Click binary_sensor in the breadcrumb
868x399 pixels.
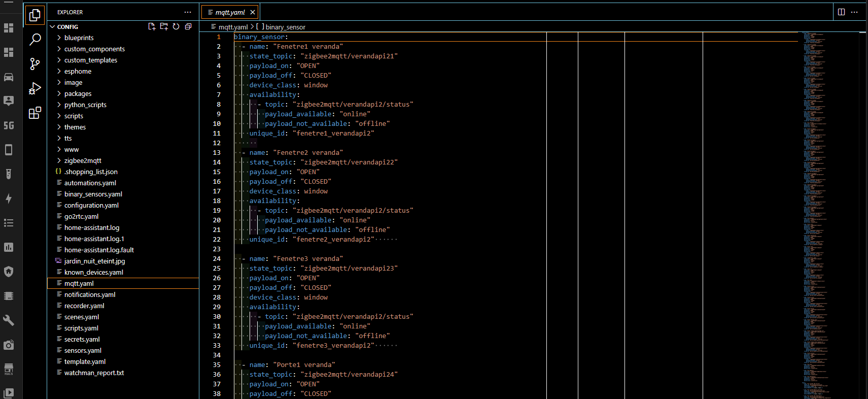[x=285, y=27]
